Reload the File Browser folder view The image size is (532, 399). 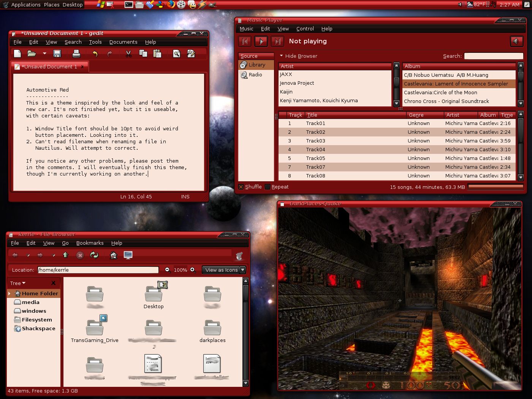(x=94, y=255)
